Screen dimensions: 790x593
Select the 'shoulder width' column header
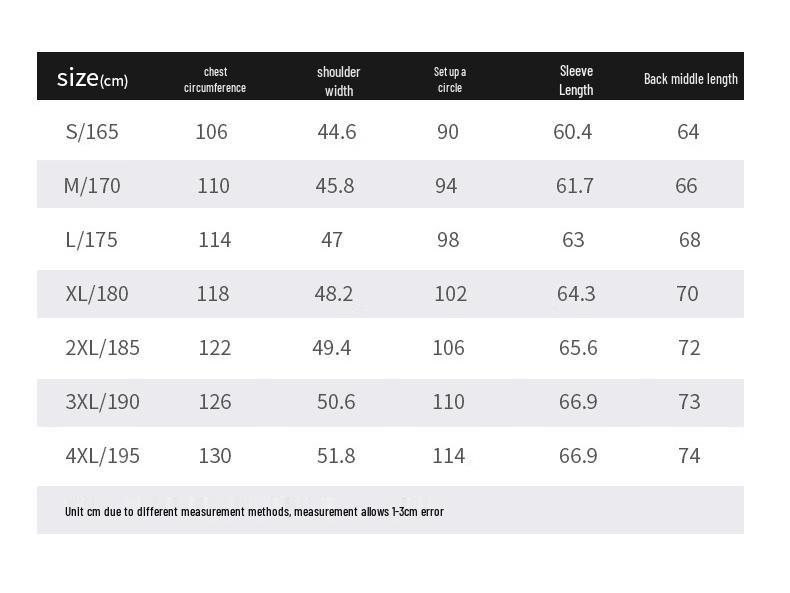tap(339, 80)
